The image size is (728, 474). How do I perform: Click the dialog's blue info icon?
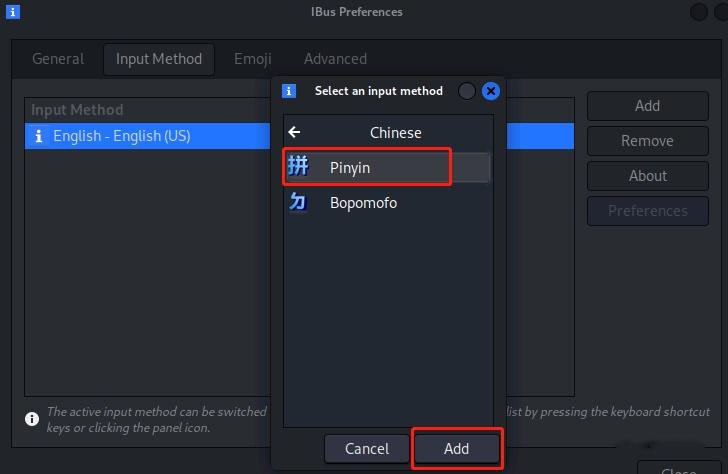289,91
